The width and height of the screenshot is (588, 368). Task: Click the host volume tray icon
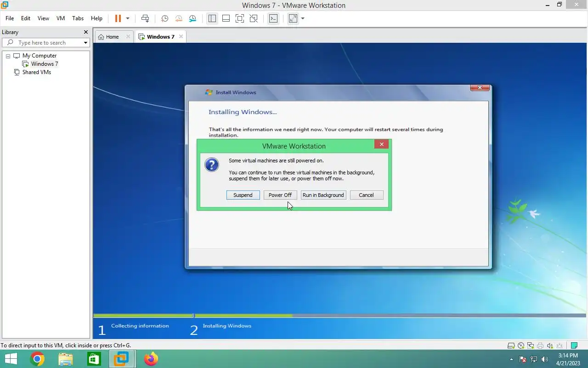pyautogui.click(x=545, y=359)
